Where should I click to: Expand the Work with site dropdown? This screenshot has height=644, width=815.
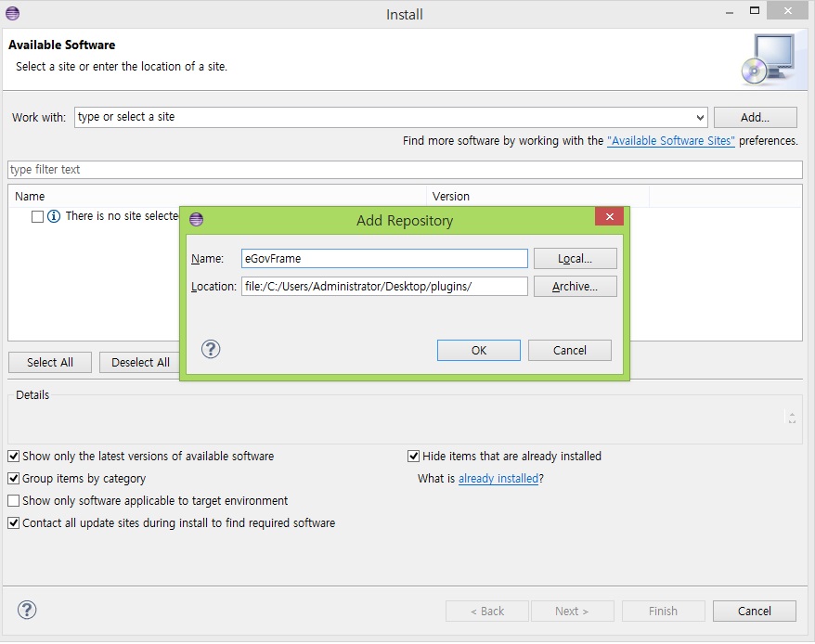tap(700, 118)
